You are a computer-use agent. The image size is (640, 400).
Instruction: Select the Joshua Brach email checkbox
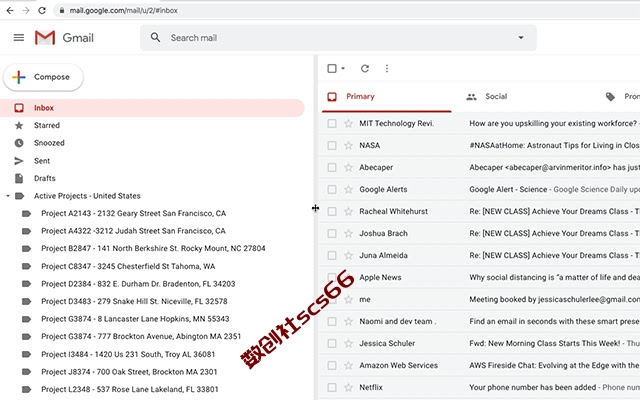pos(332,233)
